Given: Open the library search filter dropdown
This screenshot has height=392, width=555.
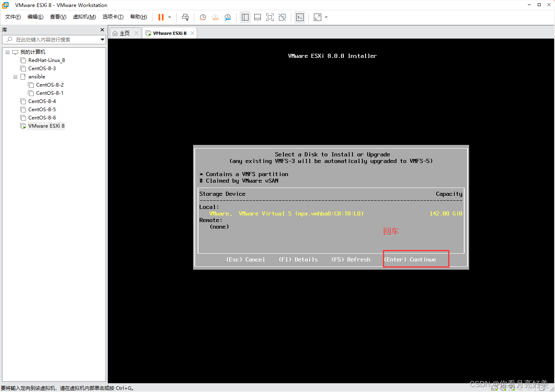Looking at the screenshot, I should [102, 39].
